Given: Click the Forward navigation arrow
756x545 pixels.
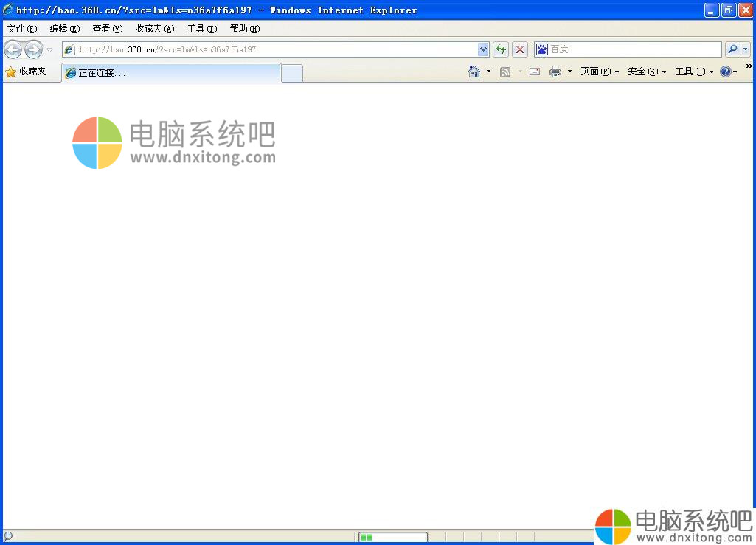Looking at the screenshot, I should pyautogui.click(x=33, y=49).
